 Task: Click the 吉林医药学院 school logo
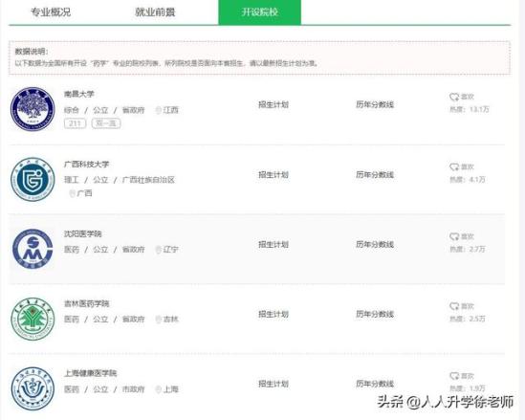pos(33,319)
